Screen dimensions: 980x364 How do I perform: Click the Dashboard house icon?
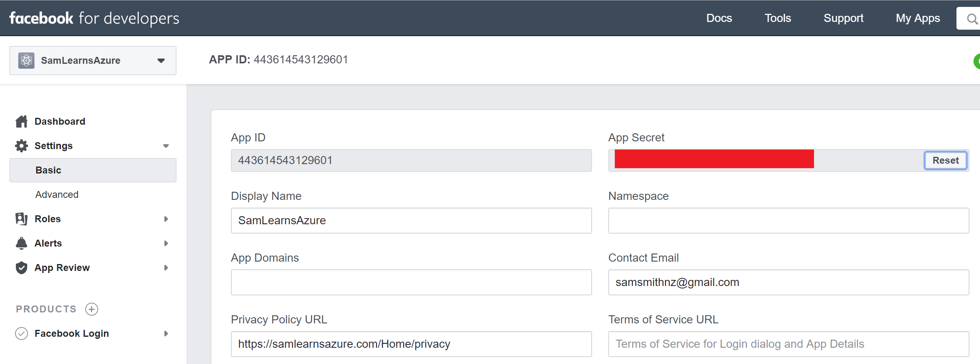click(22, 121)
